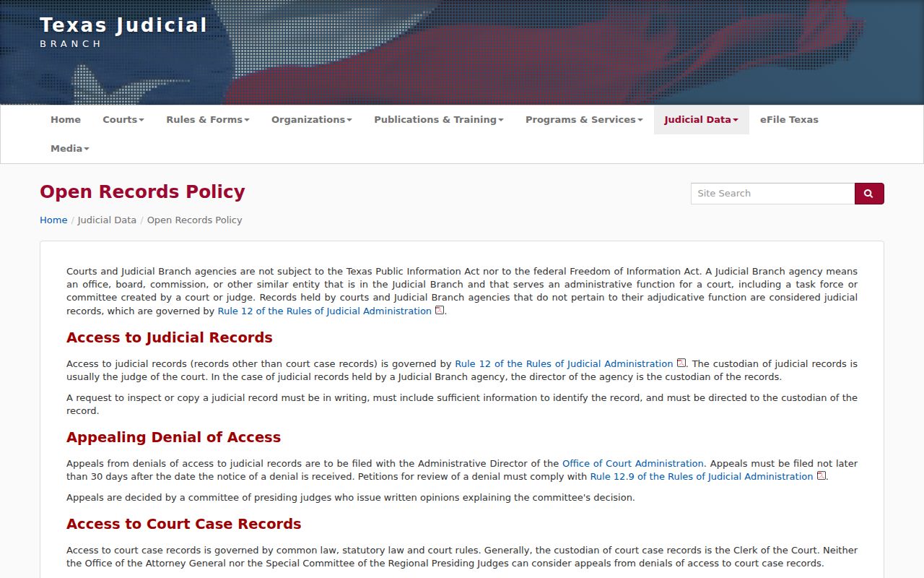Click the Access to Judicial Records heading
Viewport: 924px width, 578px height.
tap(170, 337)
